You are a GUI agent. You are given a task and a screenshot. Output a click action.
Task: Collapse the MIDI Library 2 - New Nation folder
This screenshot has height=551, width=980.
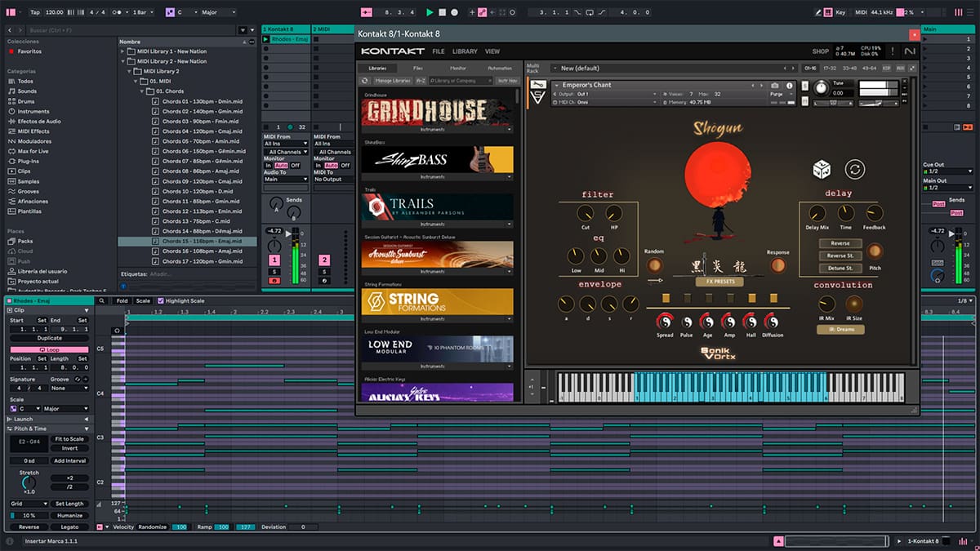pyautogui.click(x=123, y=61)
